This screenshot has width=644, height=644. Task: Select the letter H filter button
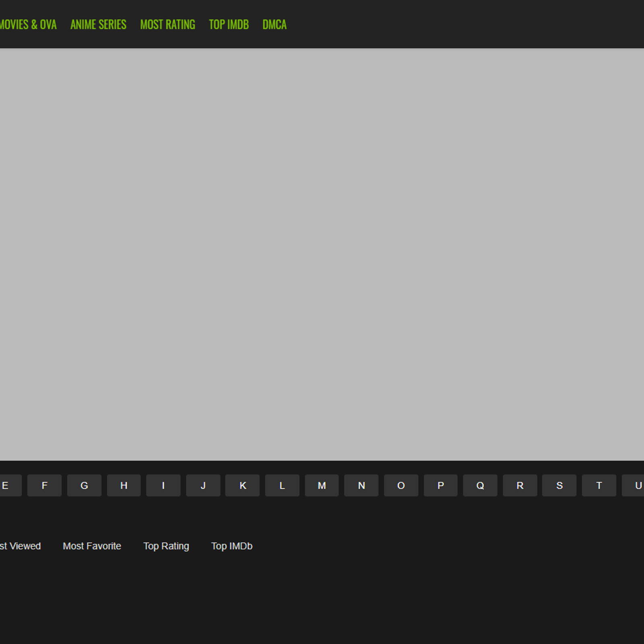pos(124,485)
